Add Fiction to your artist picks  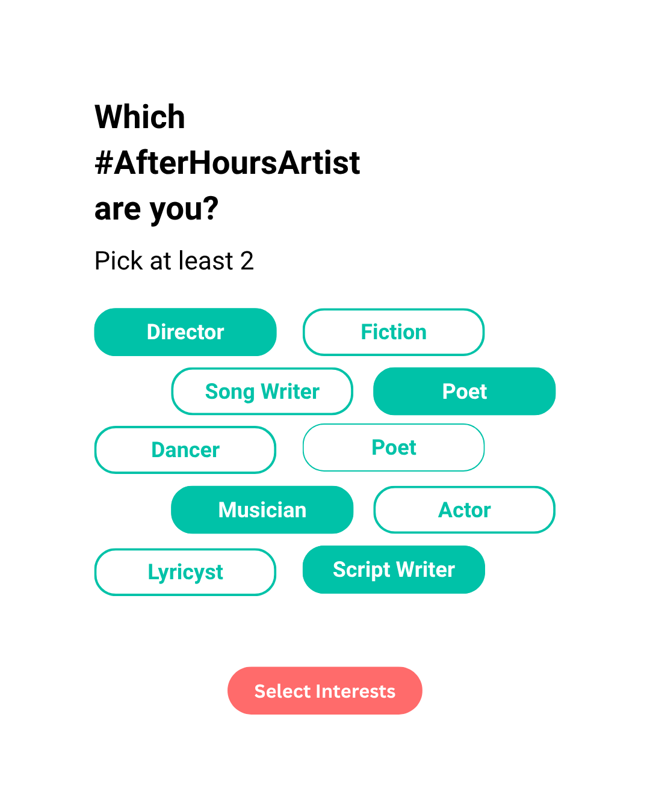(394, 332)
